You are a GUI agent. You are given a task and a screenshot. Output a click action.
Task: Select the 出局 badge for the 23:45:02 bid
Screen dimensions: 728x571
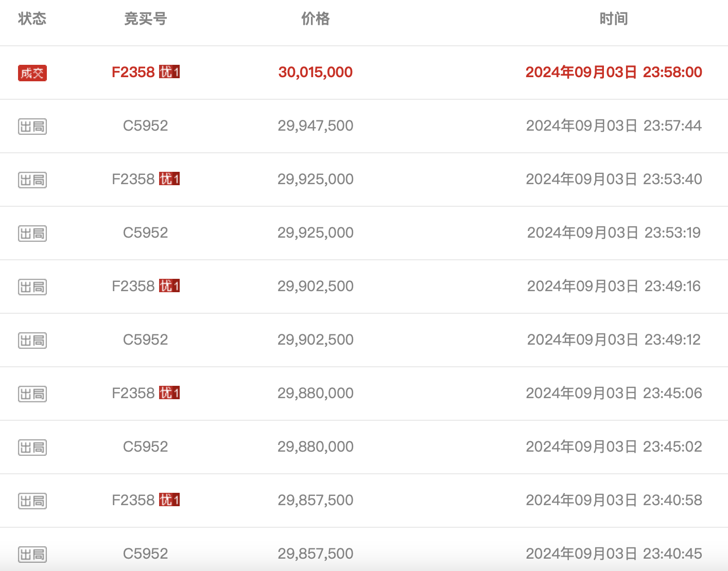coord(32,448)
